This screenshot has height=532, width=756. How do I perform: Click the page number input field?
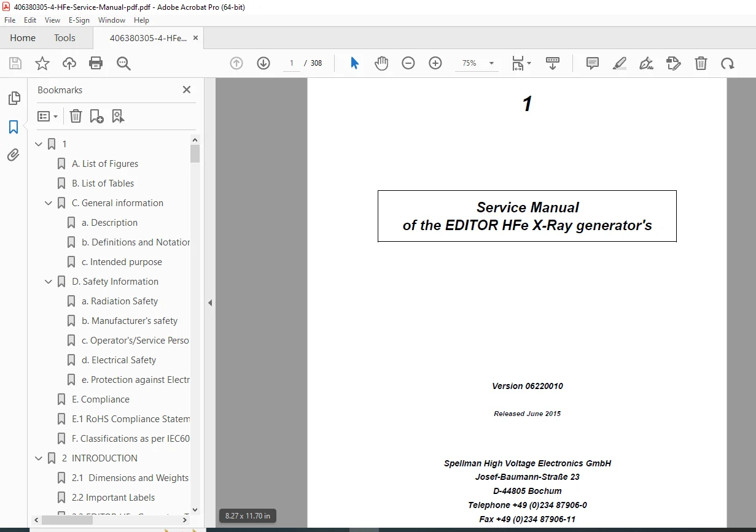coord(291,63)
